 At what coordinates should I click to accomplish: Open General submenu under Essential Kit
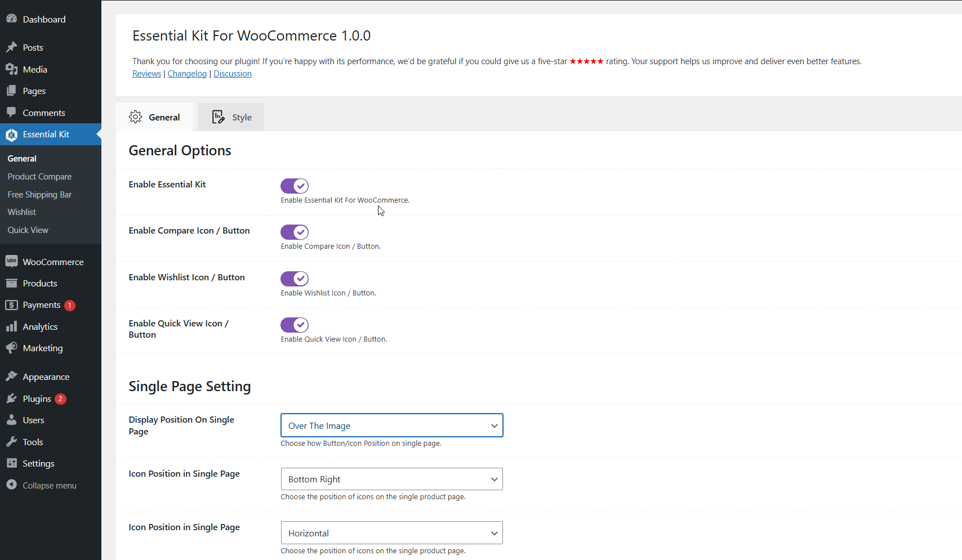22,159
